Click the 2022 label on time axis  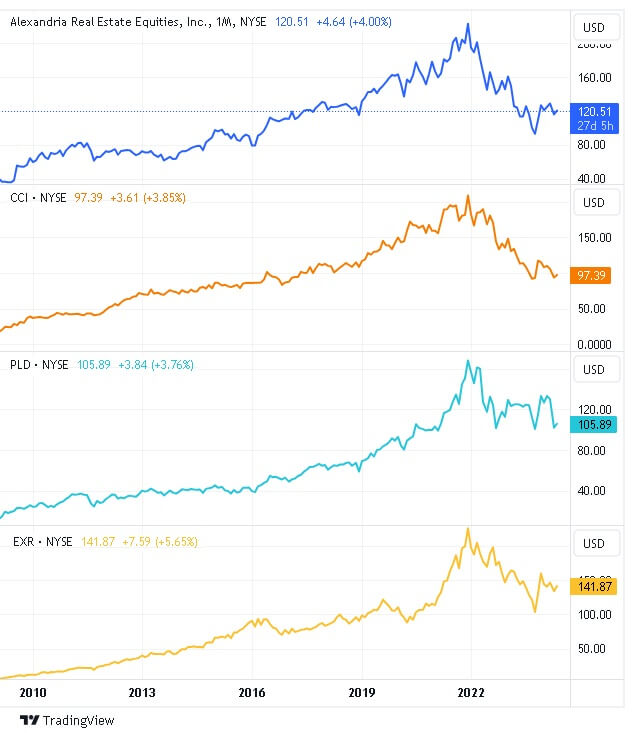tap(471, 692)
